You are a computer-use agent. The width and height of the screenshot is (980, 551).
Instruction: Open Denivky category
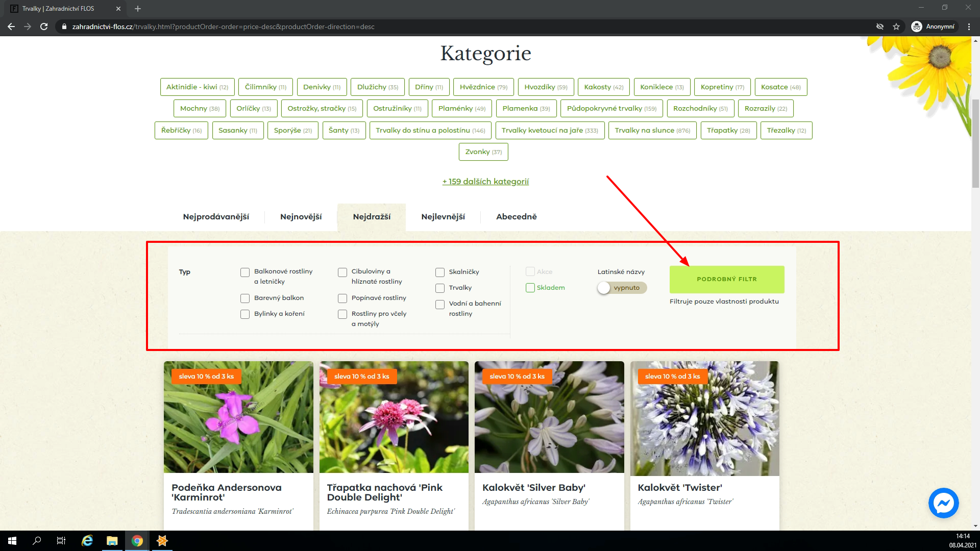click(x=322, y=87)
